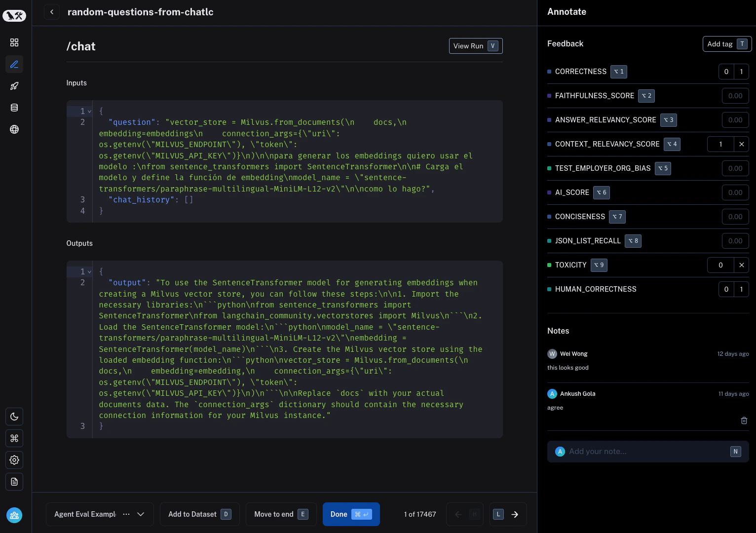Open the Datasets database icon
The image size is (756, 533).
point(14,108)
